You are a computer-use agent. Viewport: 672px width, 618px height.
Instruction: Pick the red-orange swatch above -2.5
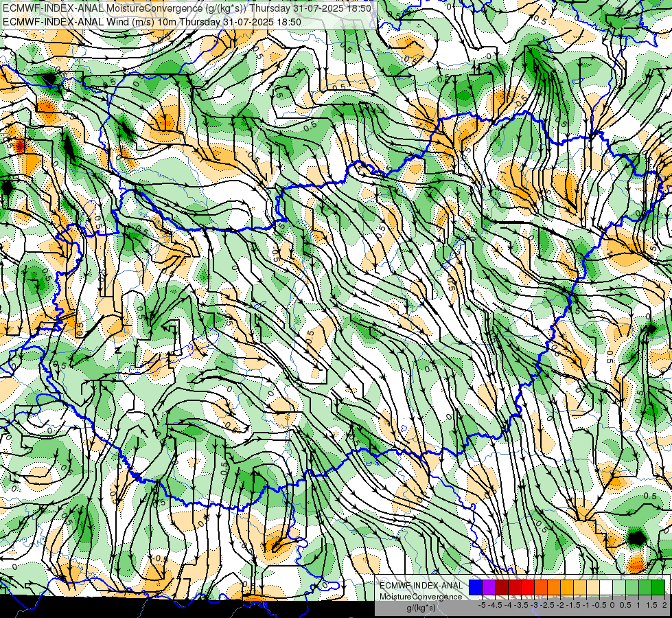[x=541, y=588]
